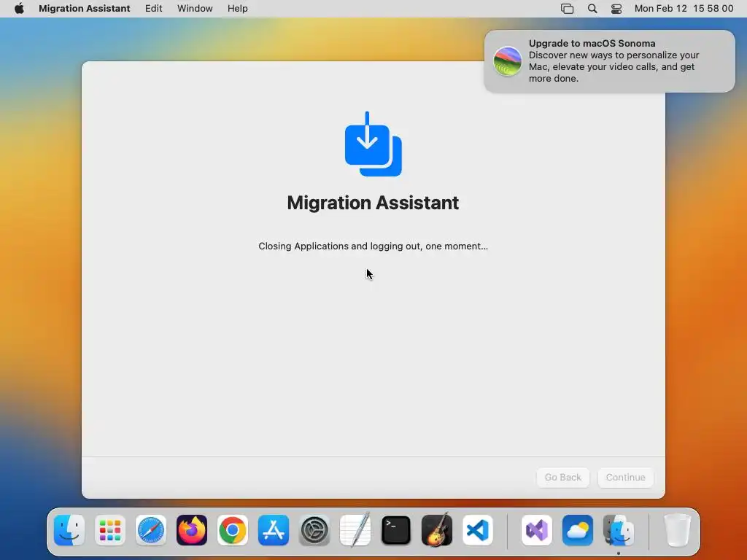
Task: Open System Settings from the Dock
Action: 314,530
